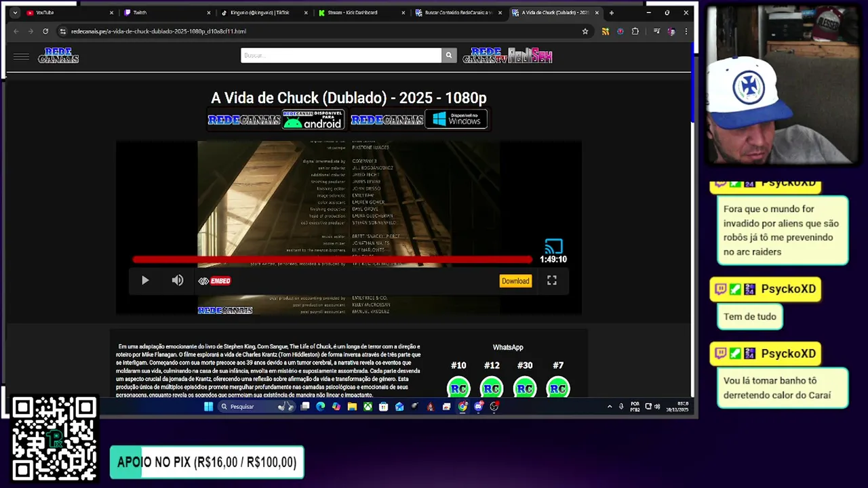This screenshot has height=488, width=868.
Task: Switch to the Buscar Conteúdo RedeCanais tab
Action: (x=458, y=12)
